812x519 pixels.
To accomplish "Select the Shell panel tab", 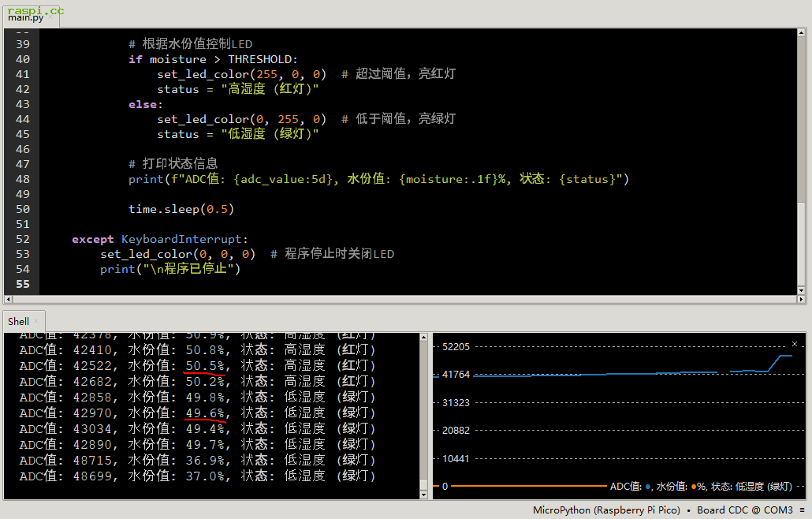I will tap(18, 321).
